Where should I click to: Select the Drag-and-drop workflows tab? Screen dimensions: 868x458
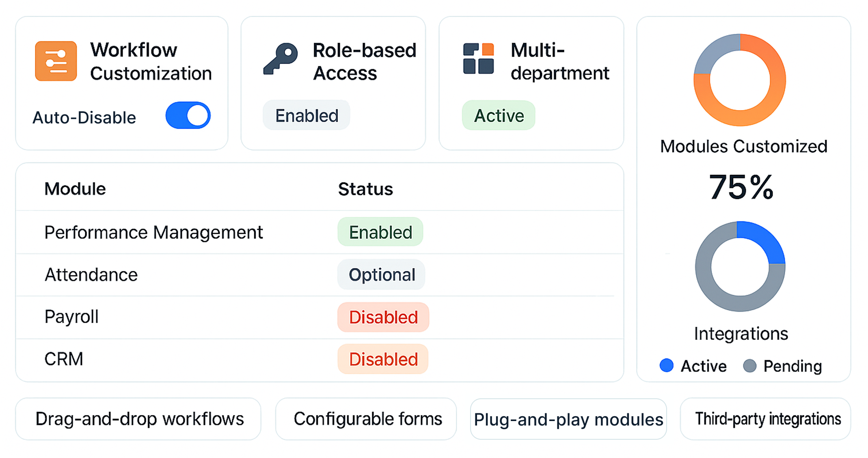[x=139, y=419]
